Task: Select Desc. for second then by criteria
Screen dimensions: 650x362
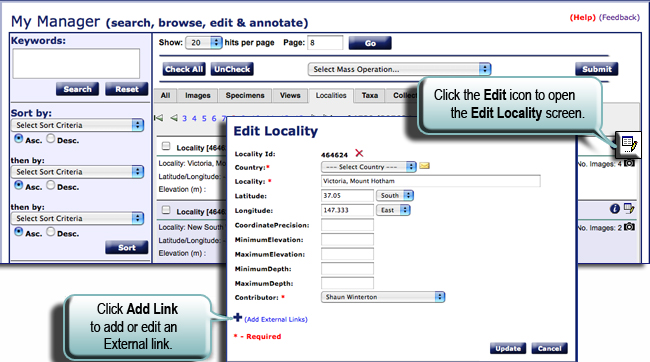Action: click(x=51, y=231)
